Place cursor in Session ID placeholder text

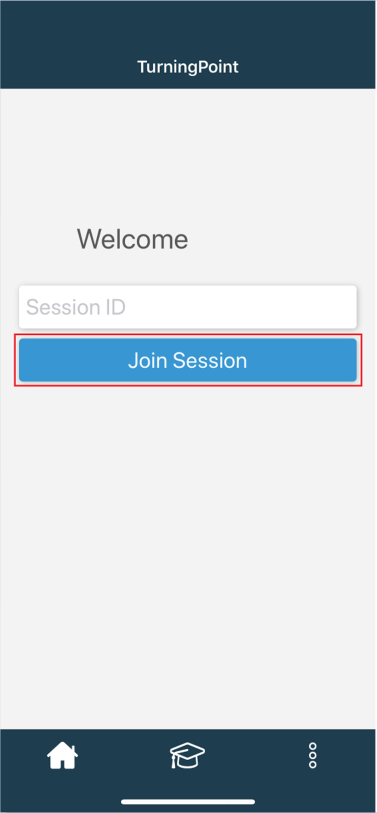click(x=76, y=307)
